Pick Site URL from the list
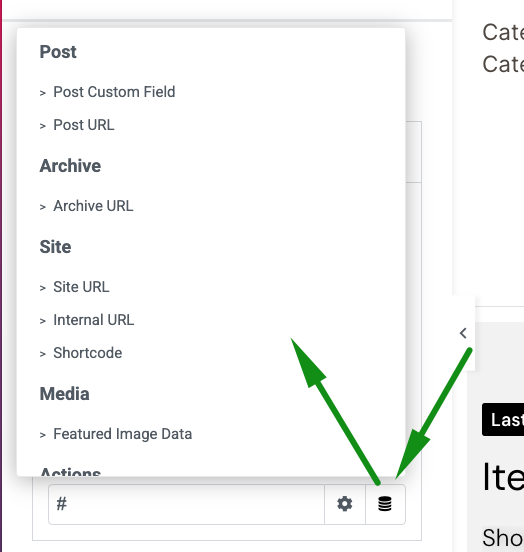 tap(81, 287)
